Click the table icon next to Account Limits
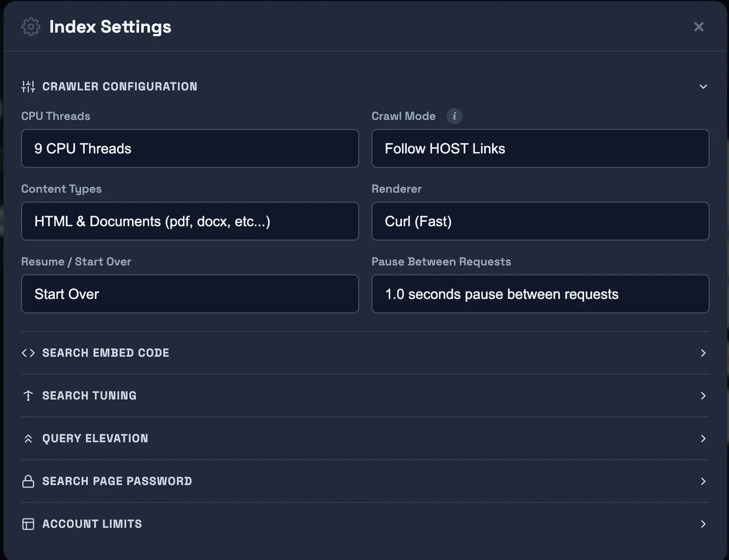 pyautogui.click(x=28, y=524)
